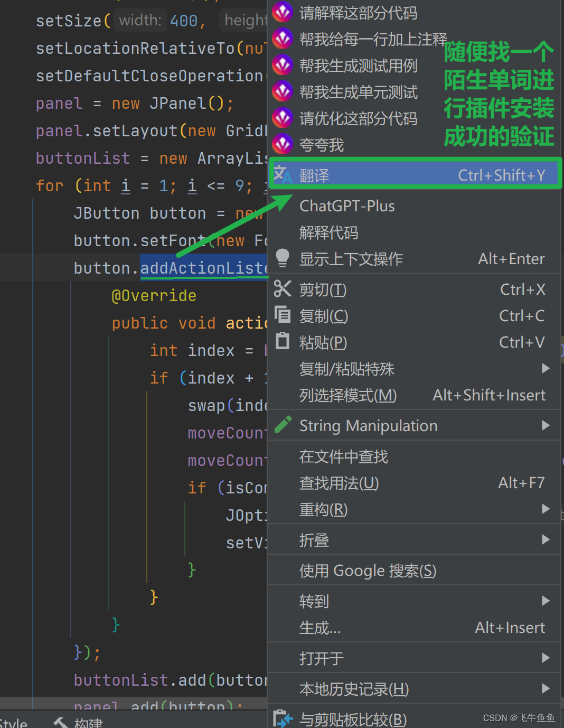Select 翻译 with Ctrl+Shift+Y shortcut

tap(415, 175)
